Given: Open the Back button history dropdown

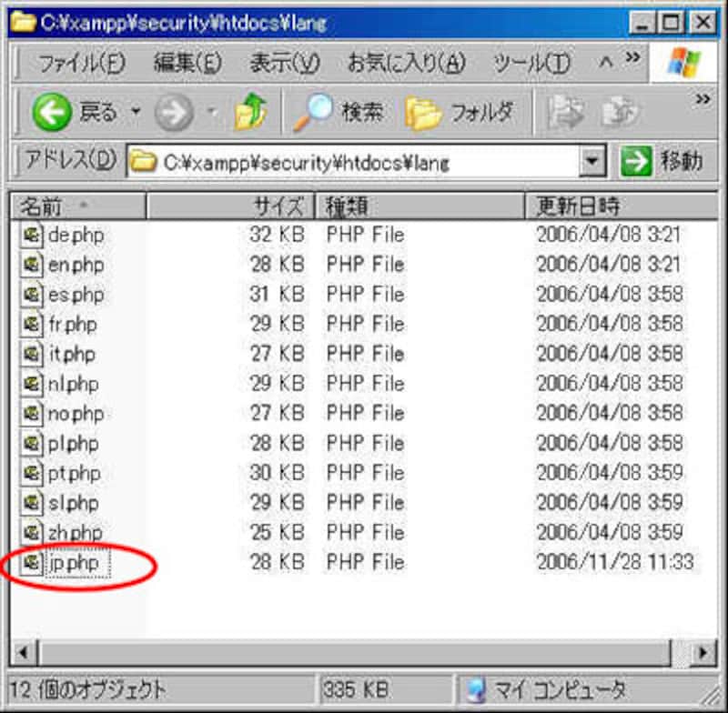Looking at the screenshot, I should pyautogui.click(x=136, y=113).
